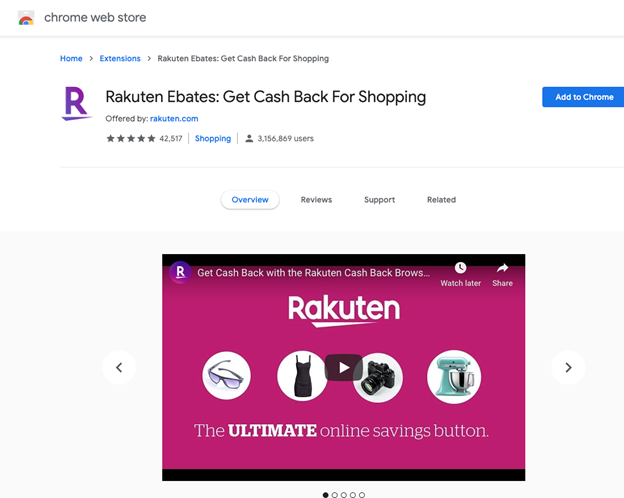This screenshot has height=498, width=624.
Task: Go to the previous slide with left chevron
Action: (x=119, y=367)
